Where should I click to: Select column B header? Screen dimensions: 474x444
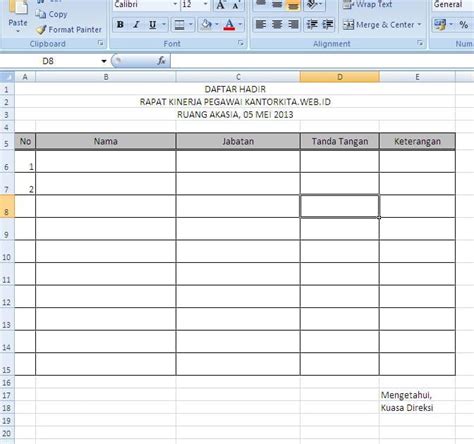[106, 77]
